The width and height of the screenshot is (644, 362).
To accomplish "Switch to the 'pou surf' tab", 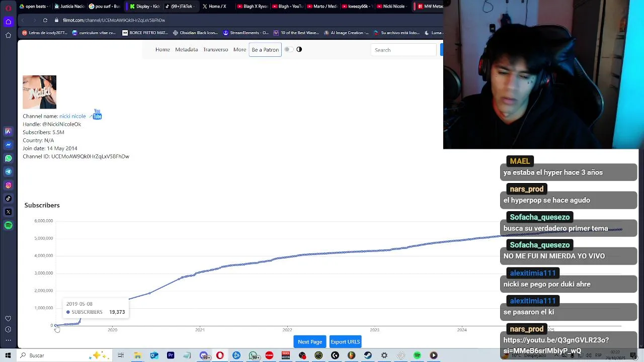I will pyautogui.click(x=104, y=7).
